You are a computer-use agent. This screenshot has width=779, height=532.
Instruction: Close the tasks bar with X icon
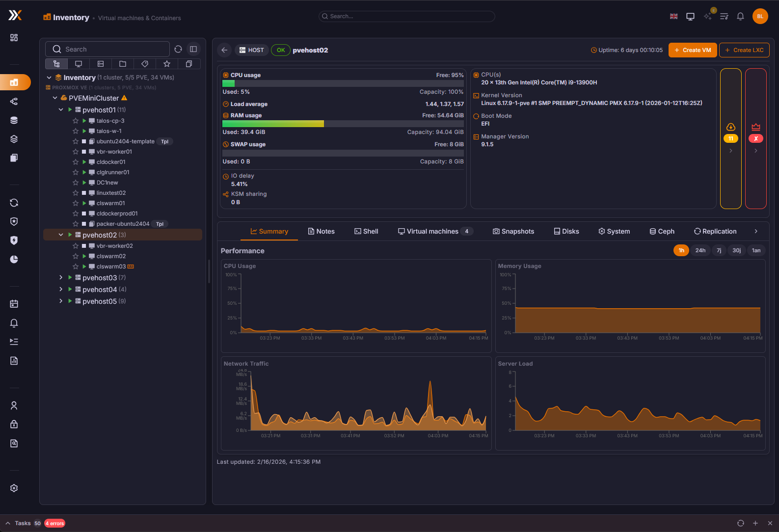pos(770,523)
